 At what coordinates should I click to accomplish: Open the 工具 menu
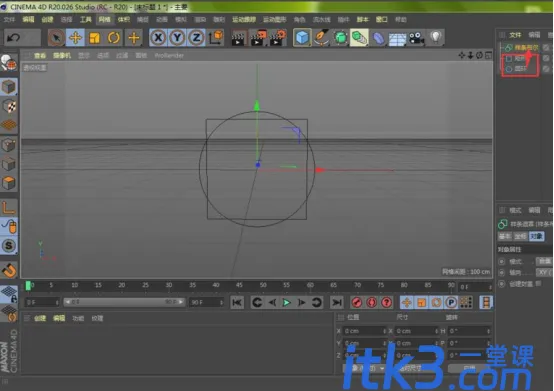(x=86, y=19)
